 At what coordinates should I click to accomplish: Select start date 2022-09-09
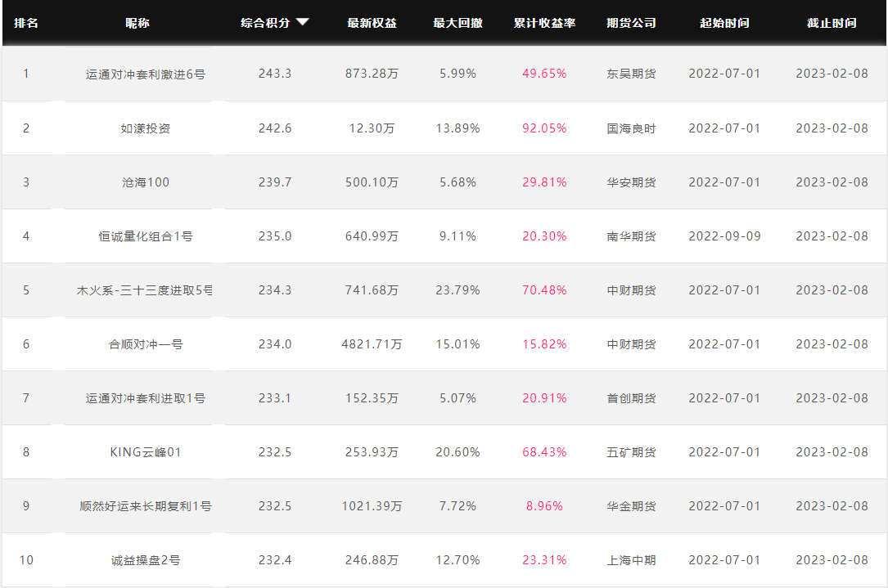point(724,236)
